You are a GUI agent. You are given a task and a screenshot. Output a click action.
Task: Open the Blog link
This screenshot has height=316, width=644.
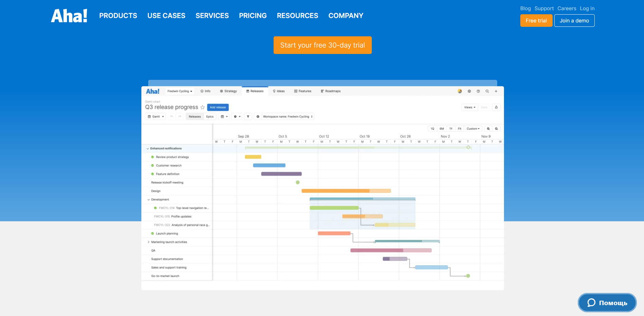[x=525, y=8]
